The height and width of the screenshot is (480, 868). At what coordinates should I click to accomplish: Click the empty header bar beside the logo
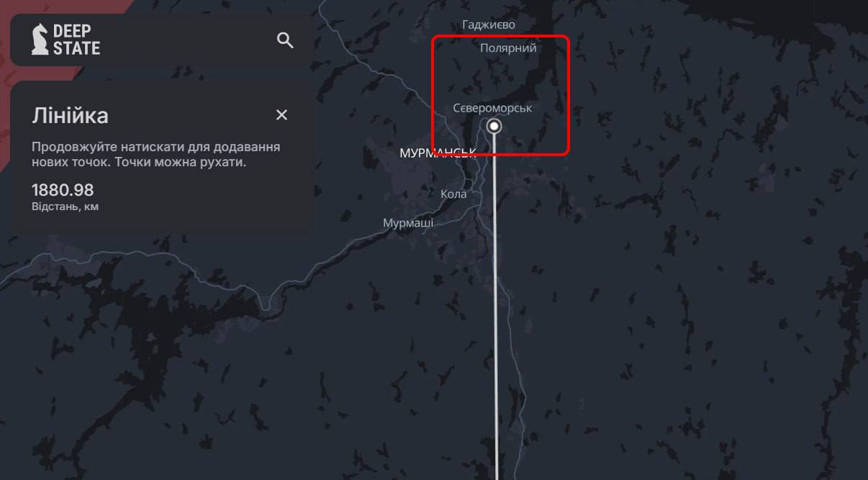tap(187, 40)
